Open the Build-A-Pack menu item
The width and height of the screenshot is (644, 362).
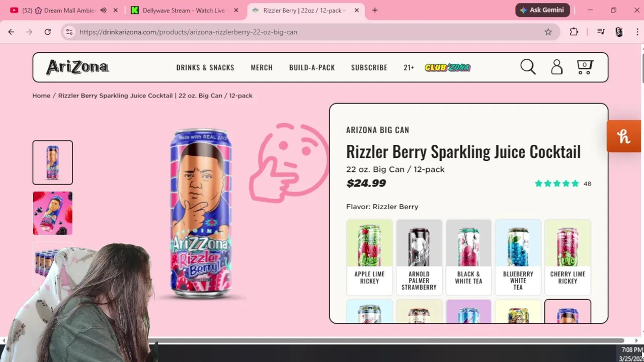click(312, 67)
